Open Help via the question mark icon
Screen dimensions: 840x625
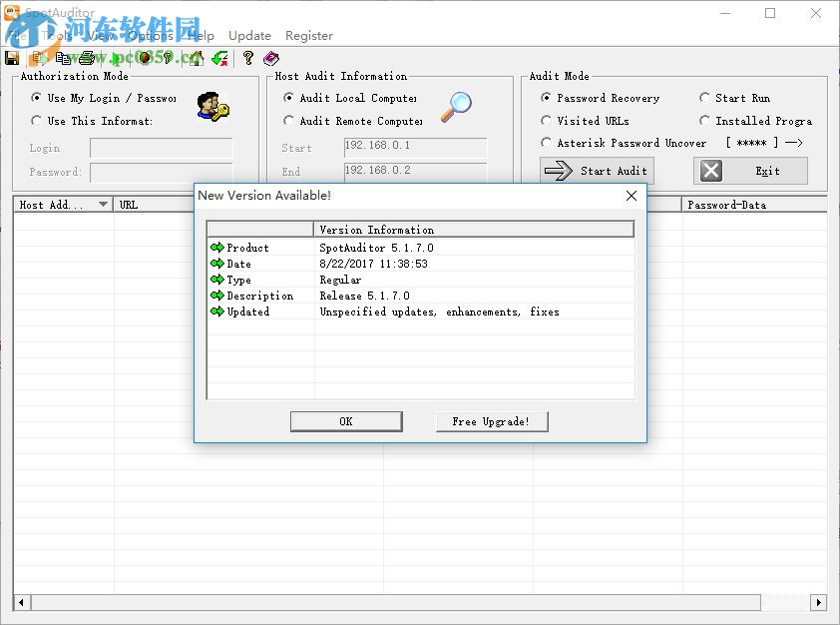click(246, 58)
